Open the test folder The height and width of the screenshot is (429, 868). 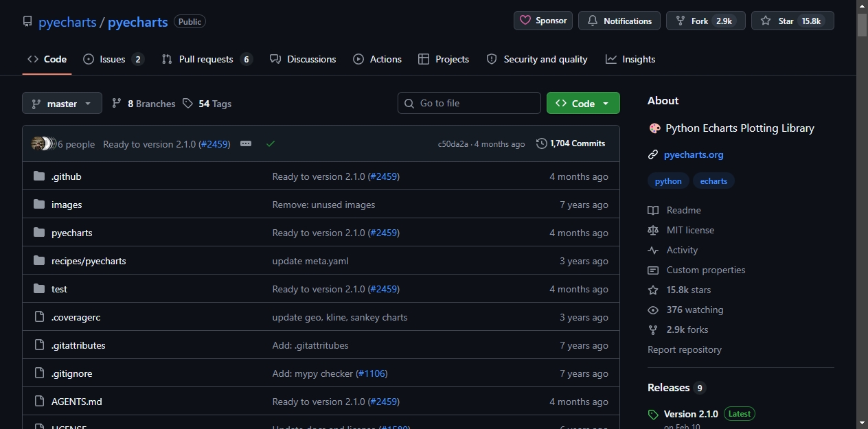click(59, 289)
